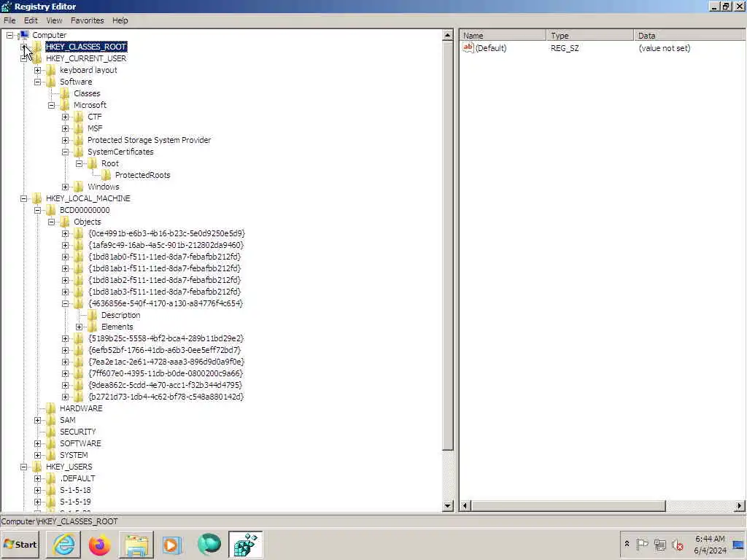Select the SOFTWARE key under HKEY_LOCAL_MACHINE
This screenshot has height=560, width=747.
coord(80,443)
